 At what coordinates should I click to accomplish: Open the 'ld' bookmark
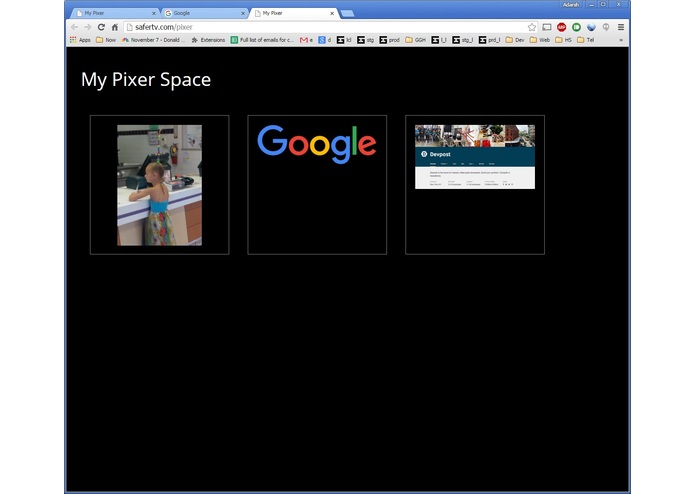tap(344, 40)
